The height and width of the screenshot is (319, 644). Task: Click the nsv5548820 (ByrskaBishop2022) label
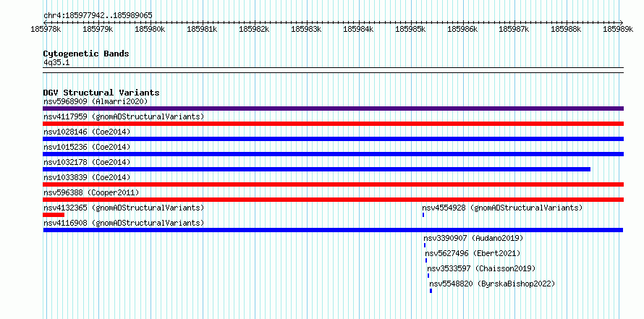(x=492, y=284)
